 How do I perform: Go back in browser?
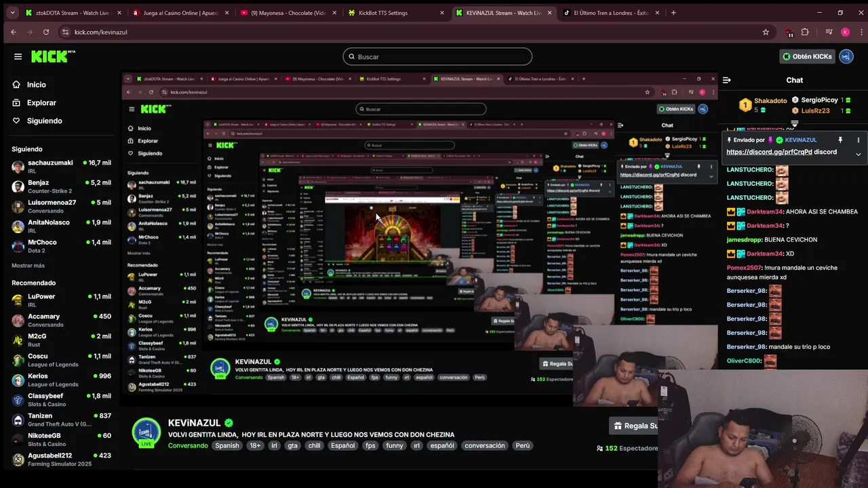(x=14, y=32)
